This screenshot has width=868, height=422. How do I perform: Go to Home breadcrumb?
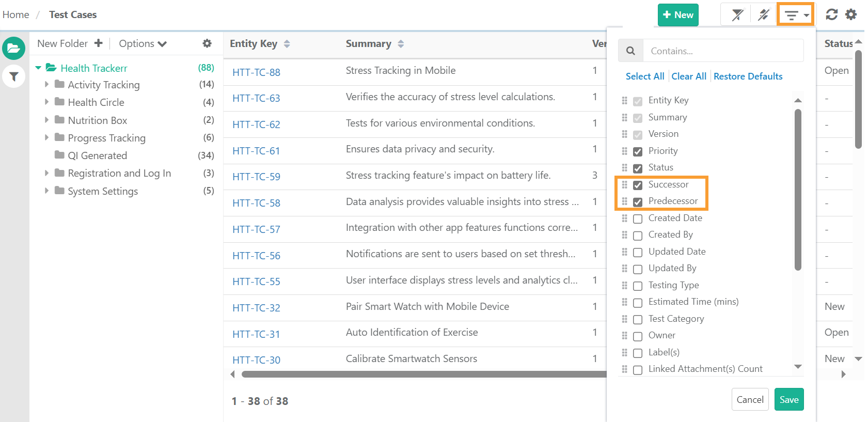point(15,14)
